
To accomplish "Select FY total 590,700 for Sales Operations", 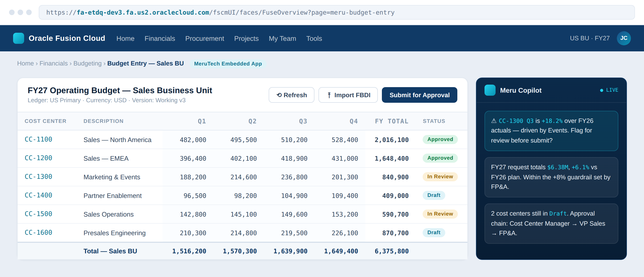I will pos(395,215).
